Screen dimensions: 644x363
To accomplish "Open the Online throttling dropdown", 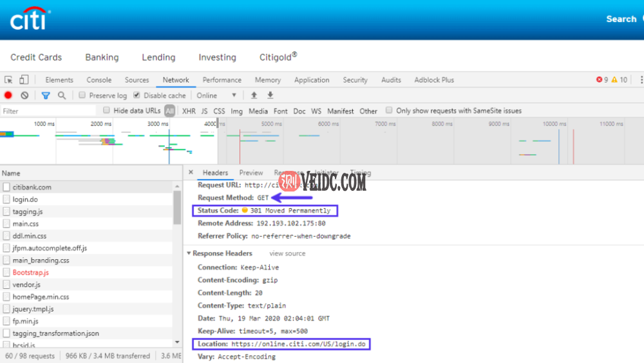I will click(x=216, y=95).
